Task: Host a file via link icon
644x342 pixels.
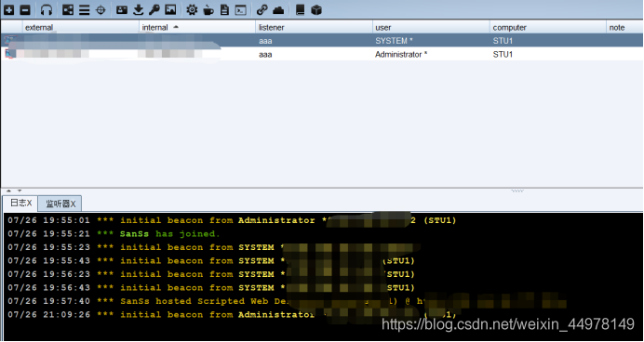Action: coord(262,10)
